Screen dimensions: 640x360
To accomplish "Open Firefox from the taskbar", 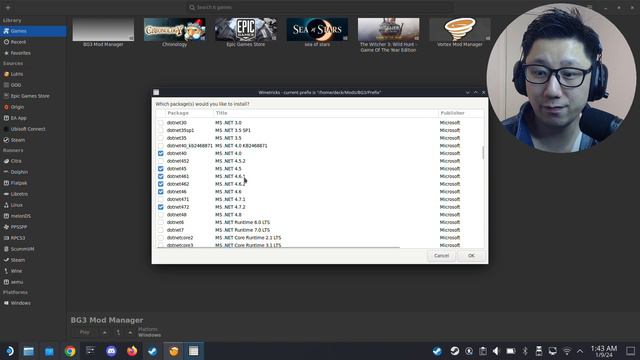I will pyautogui.click(x=132, y=351).
